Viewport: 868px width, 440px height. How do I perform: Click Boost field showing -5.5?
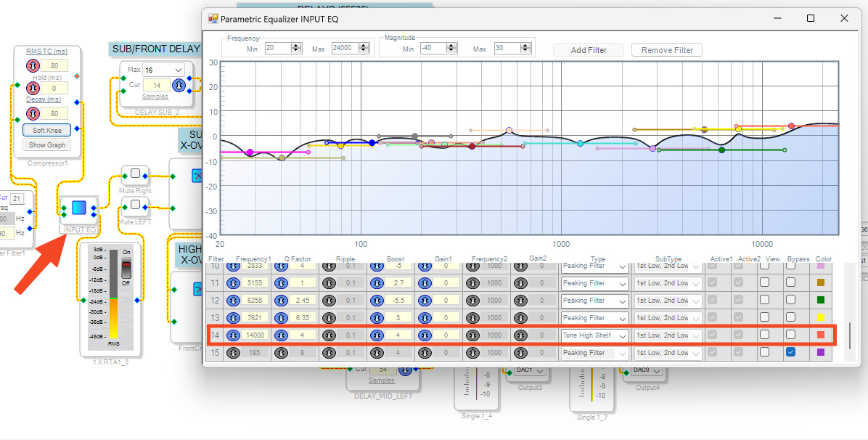(399, 301)
